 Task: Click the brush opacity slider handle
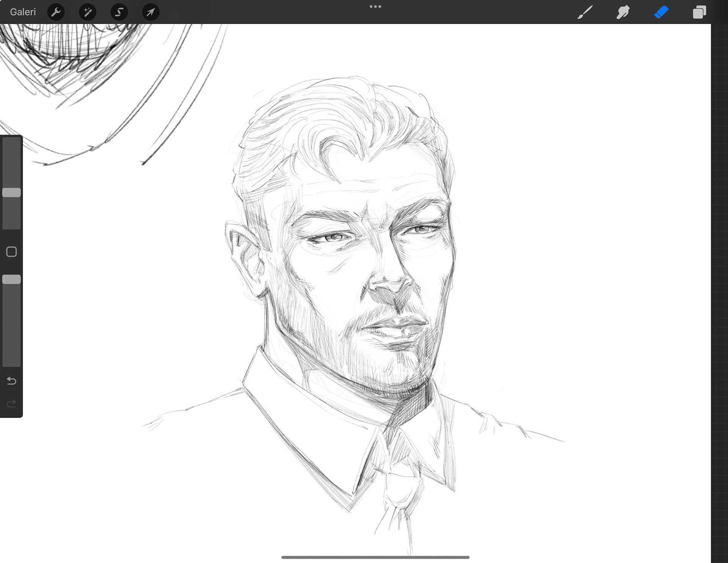(11, 279)
